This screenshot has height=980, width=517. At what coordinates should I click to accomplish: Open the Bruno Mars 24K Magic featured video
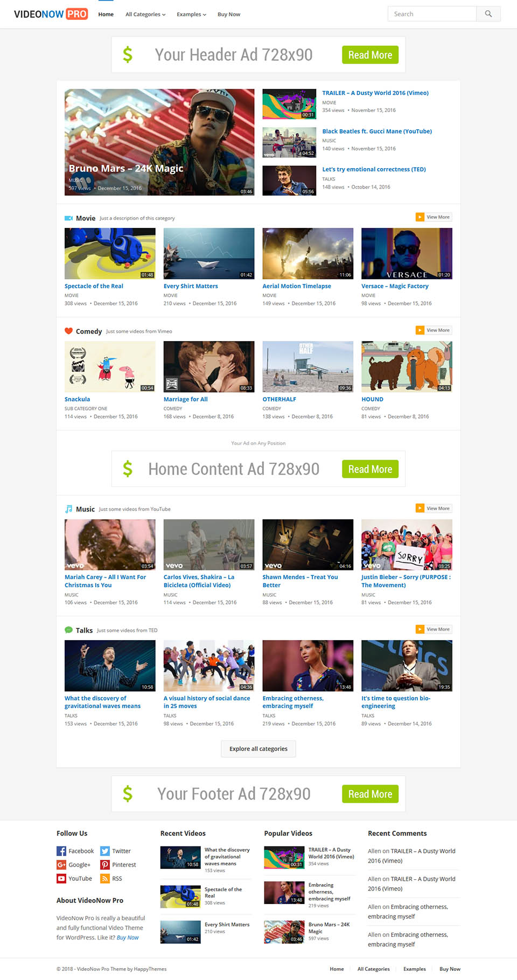tap(159, 142)
